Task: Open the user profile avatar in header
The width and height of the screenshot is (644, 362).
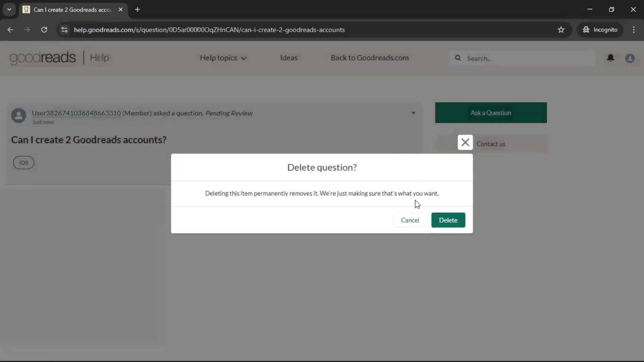Action: pyautogui.click(x=630, y=58)
